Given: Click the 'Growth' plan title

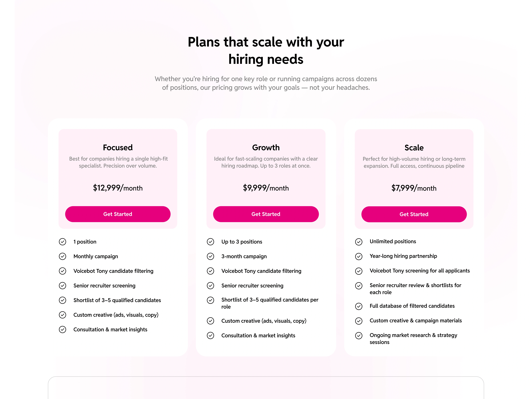Looking at the screenshot, I should click(266, 147).
